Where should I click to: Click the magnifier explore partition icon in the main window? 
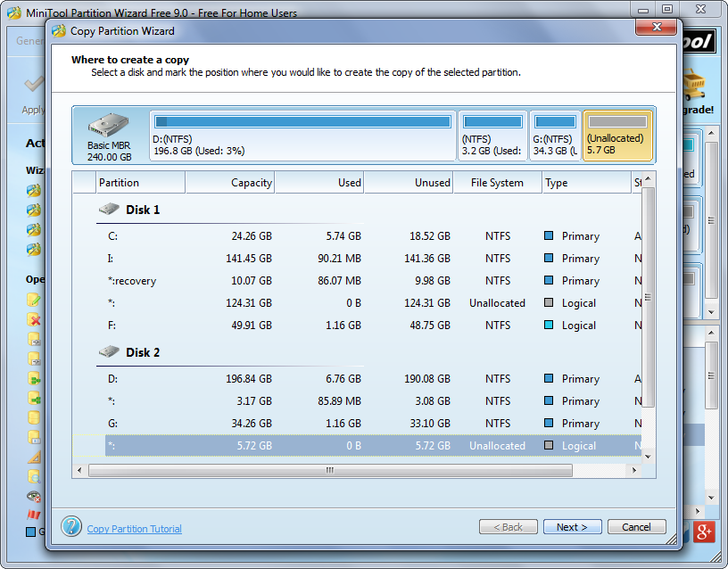(x=33, y=476)
